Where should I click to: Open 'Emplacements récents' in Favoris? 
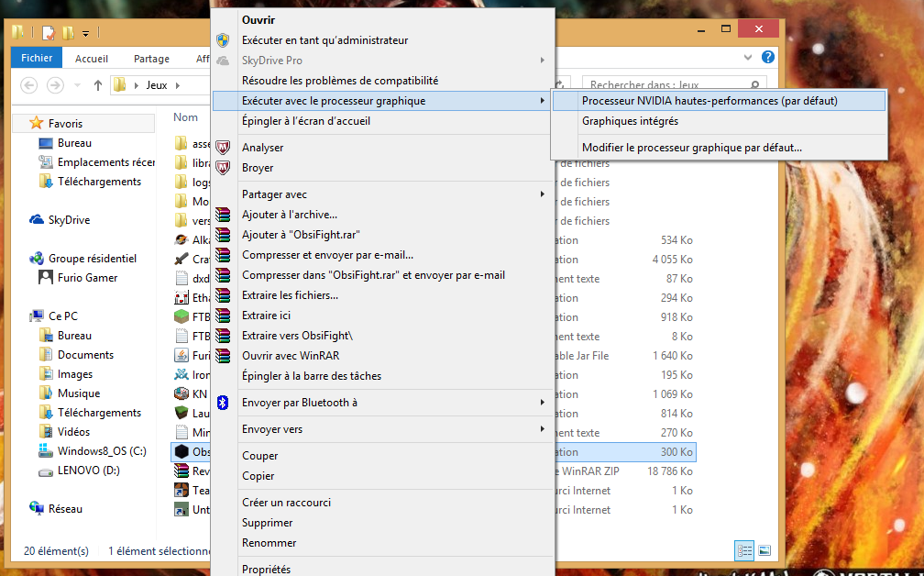[96, 162]
